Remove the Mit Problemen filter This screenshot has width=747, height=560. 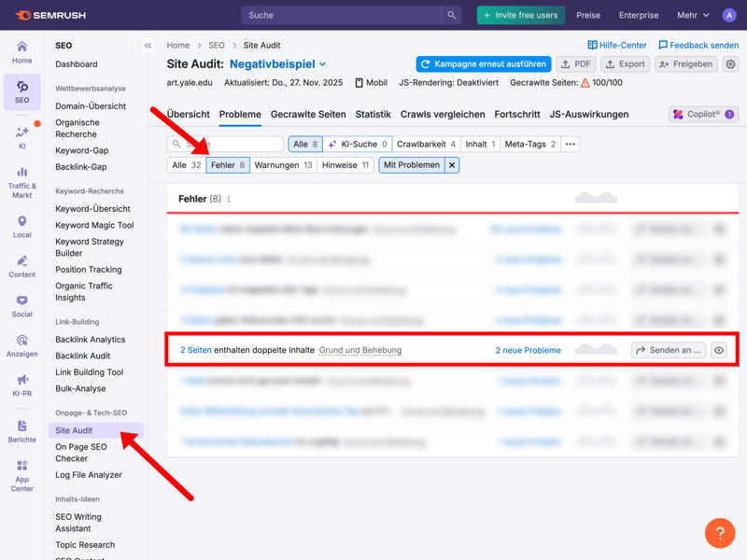point(452,165)
